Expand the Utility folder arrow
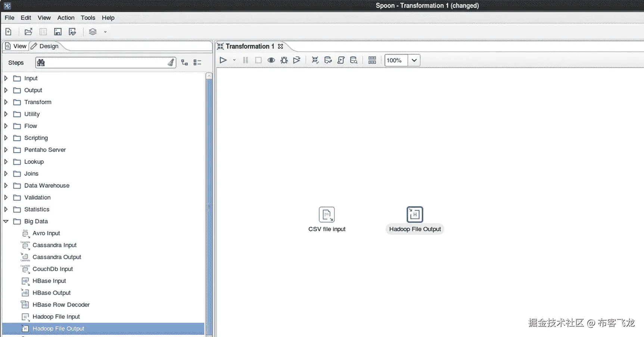Viewport: 644px width, 337px height. pos(6,114)
